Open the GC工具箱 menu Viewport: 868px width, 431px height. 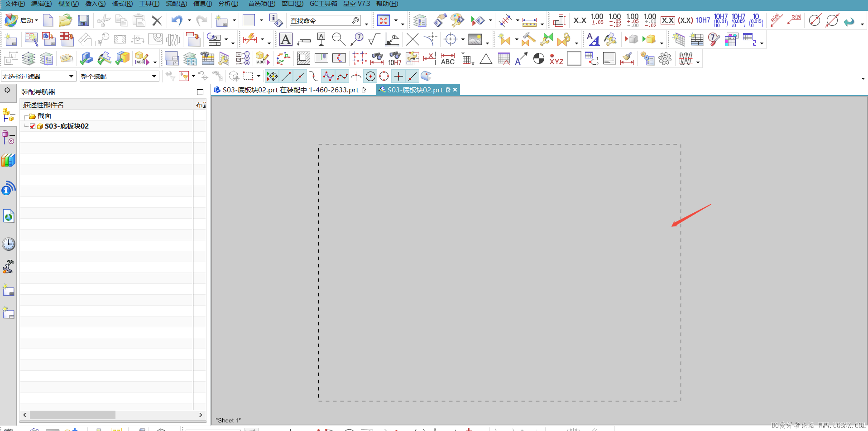[x=323, y=4]
